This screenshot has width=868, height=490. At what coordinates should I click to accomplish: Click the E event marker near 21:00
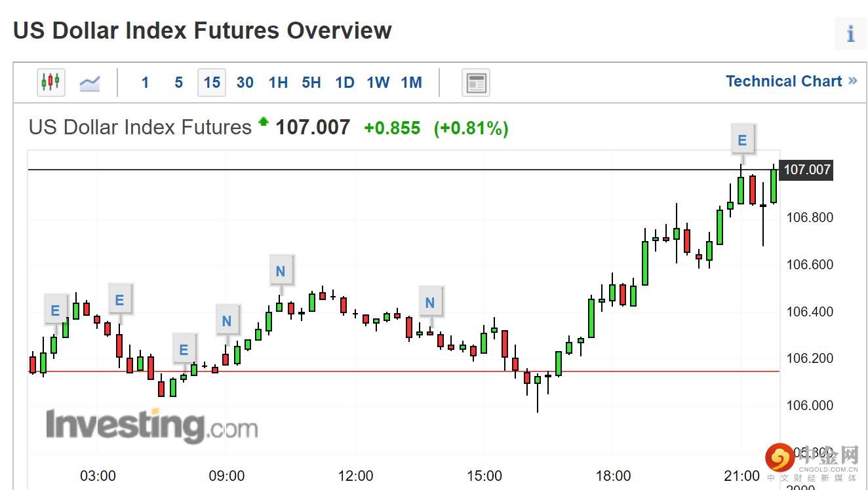[742, 140]
